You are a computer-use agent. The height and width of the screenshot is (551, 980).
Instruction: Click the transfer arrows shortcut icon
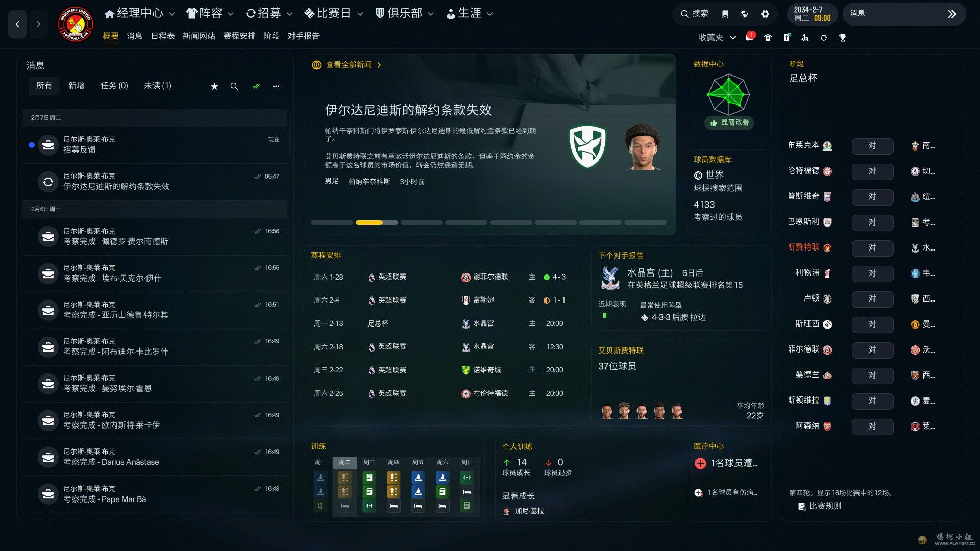(823, 38)
